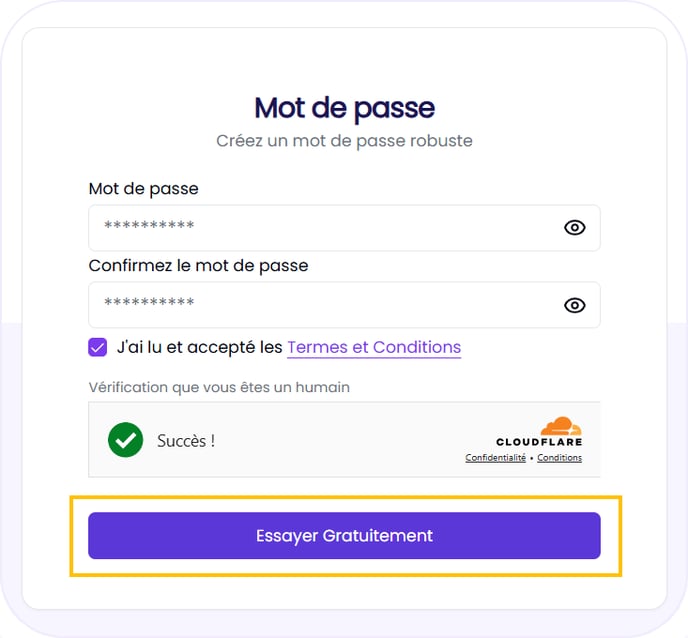Click the "J'ai lu et accepté les" text
The width and height of the screenshot is (688, 638).
point(200,348)
